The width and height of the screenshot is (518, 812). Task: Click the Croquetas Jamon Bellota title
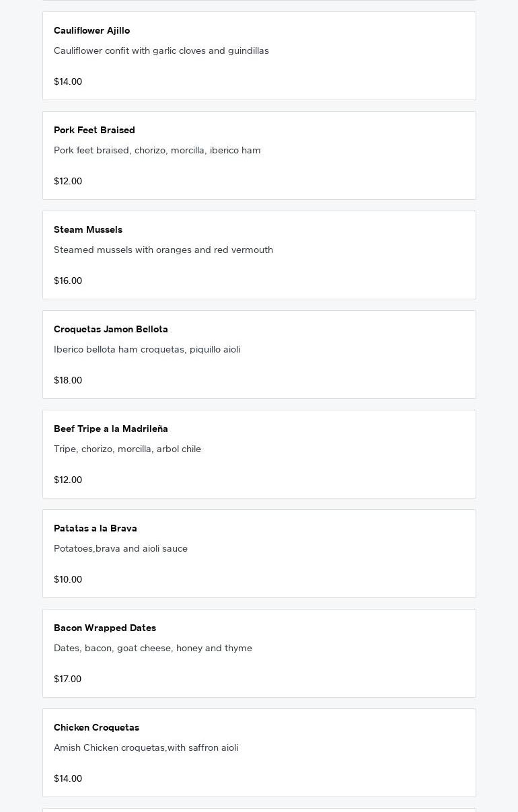pos(111,329)
